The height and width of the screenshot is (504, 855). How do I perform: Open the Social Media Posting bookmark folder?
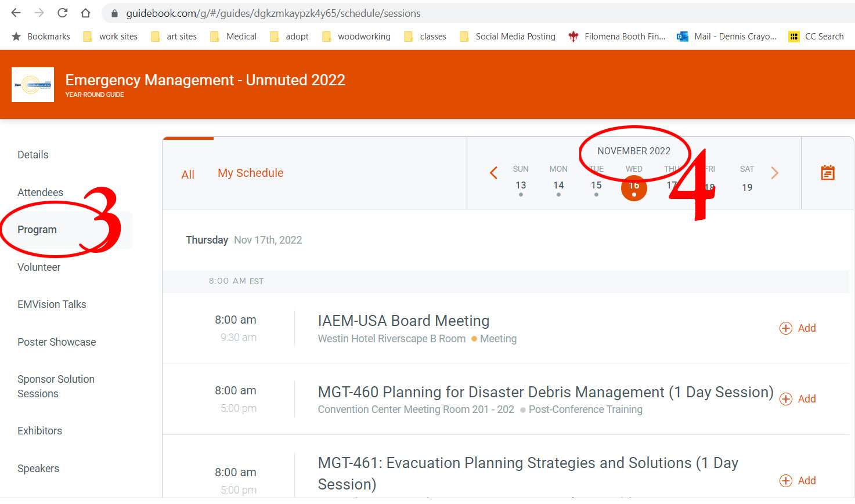point(508,37)
